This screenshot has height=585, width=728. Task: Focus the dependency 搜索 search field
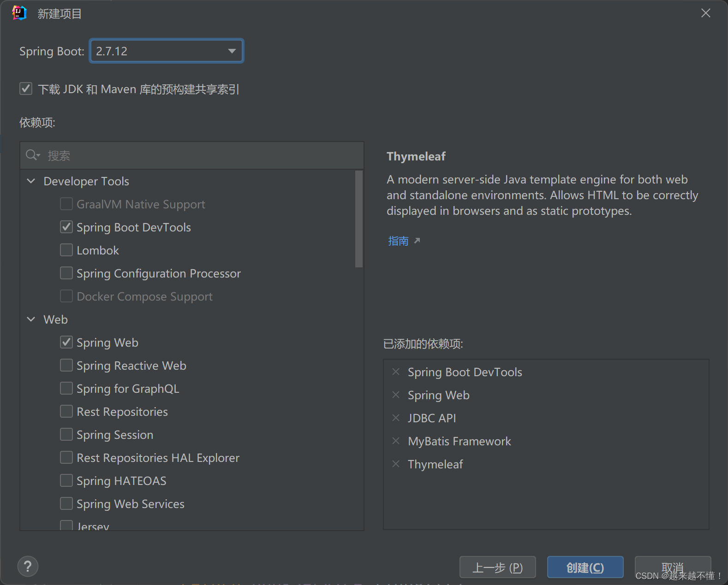point(192,155)
